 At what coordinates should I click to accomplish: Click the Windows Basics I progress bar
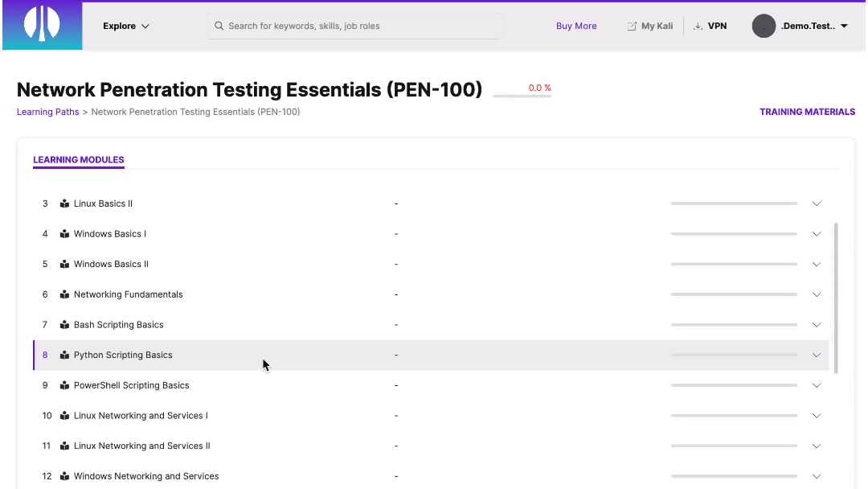click(x=733, y=233)
